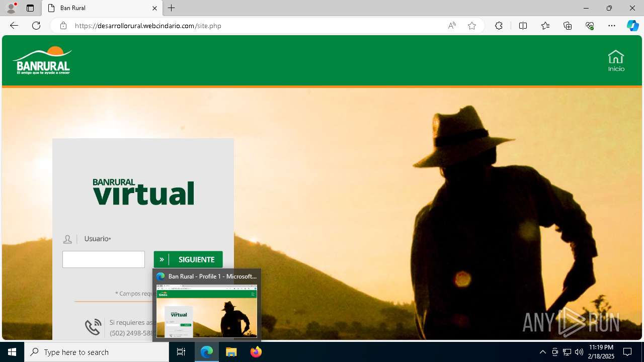Open browser Extensions icon
This screenshot has width=644, height=362.
pyautogui.click(x=499, y=26)
